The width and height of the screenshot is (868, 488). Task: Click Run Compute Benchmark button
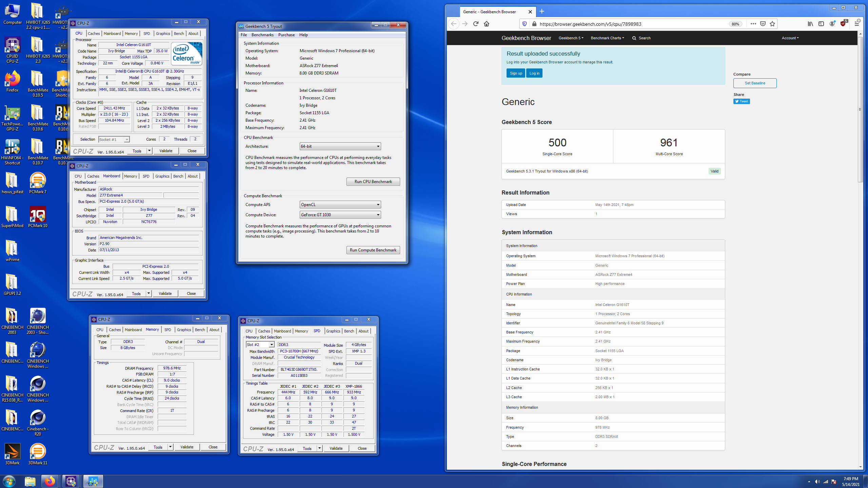[x=373, y=250]
